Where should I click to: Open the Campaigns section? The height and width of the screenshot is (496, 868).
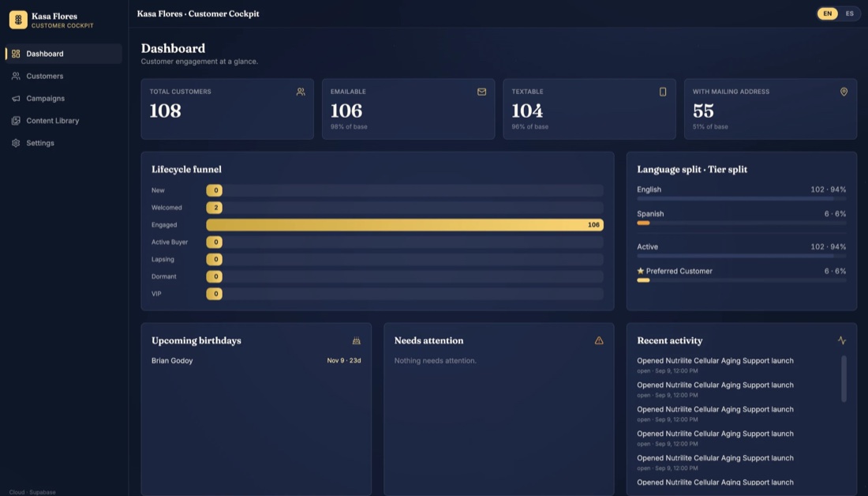[64, 99]
